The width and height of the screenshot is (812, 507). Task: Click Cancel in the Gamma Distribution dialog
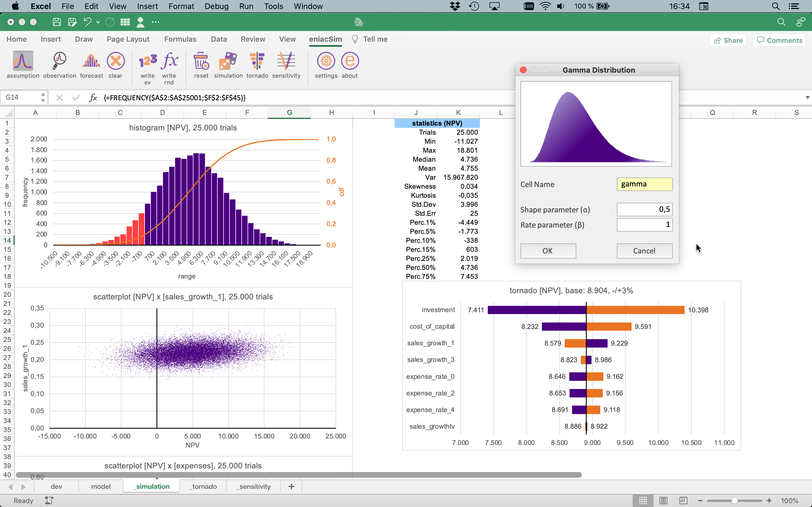(644, 251)
